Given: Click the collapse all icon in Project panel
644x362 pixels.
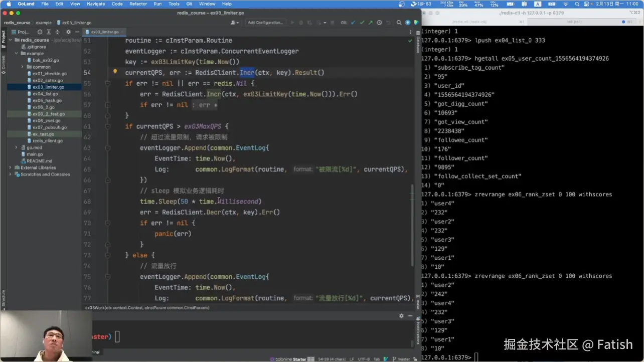Looking at the screenshot, I should (58, 32).
